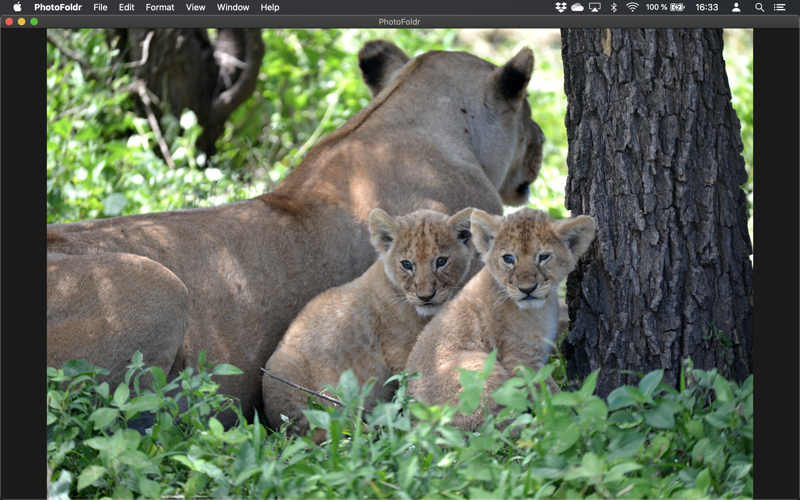
Task: Open the Apple menu
Action: pyautogui.click(x=17, y=7)
